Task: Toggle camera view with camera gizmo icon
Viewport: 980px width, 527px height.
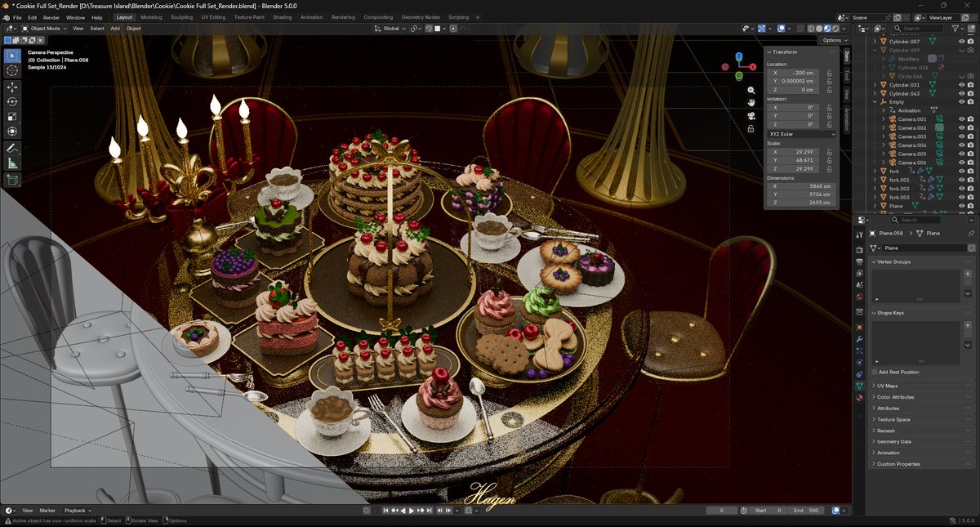Action: tap(751, 115)
